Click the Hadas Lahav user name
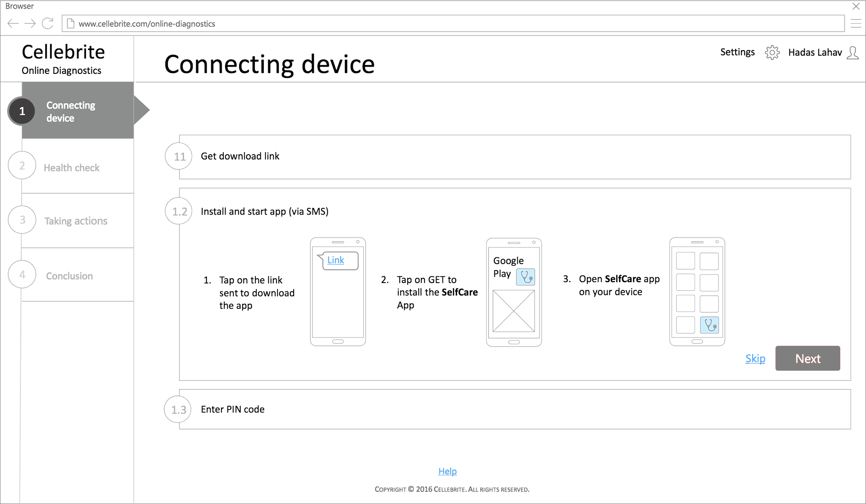Viewport: 866px width, 504px height. [815, 52]
